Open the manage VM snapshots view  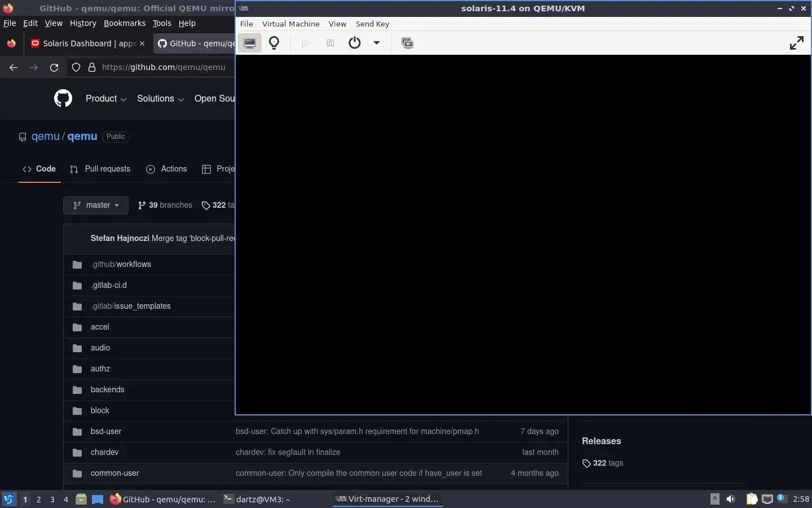click(x=407, y=43)
